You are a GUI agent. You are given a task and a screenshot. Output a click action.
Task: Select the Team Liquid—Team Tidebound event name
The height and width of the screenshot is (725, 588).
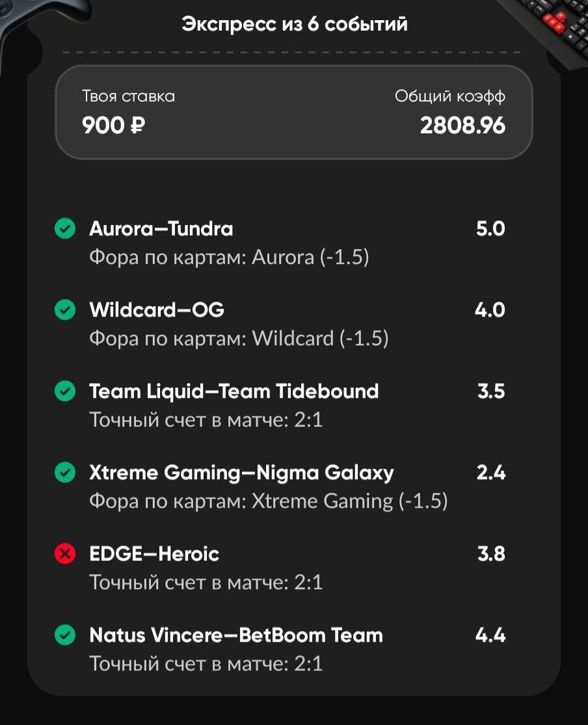click(x=234, y=391)
